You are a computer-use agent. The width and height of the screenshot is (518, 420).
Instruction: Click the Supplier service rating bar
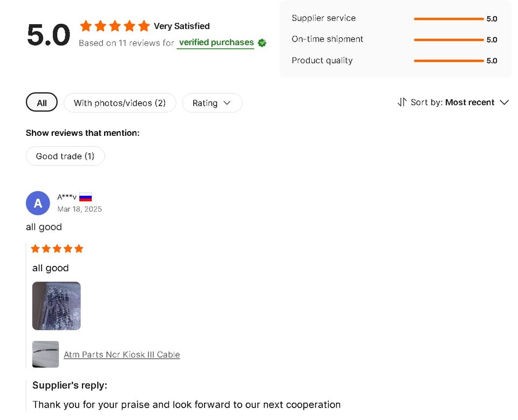click(x=448, y=19)
